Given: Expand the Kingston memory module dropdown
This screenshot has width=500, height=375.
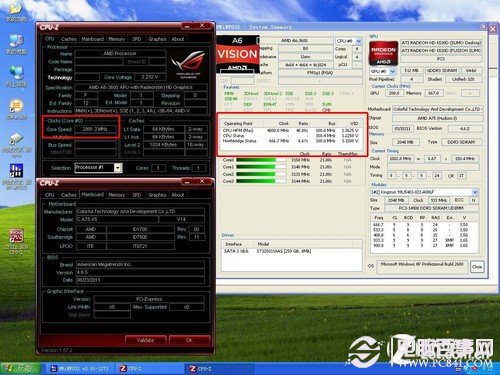Looking at the screenshot, I should 475,192.
